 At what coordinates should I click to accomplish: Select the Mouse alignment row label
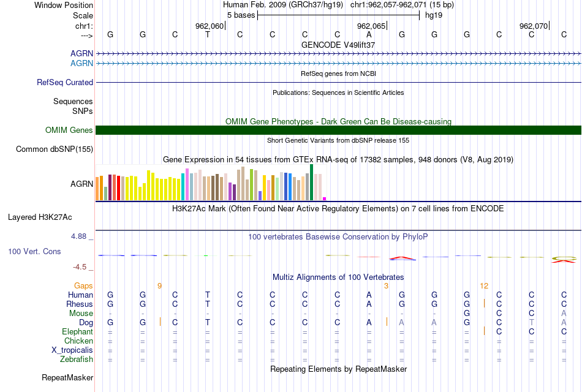pos(81,314)
